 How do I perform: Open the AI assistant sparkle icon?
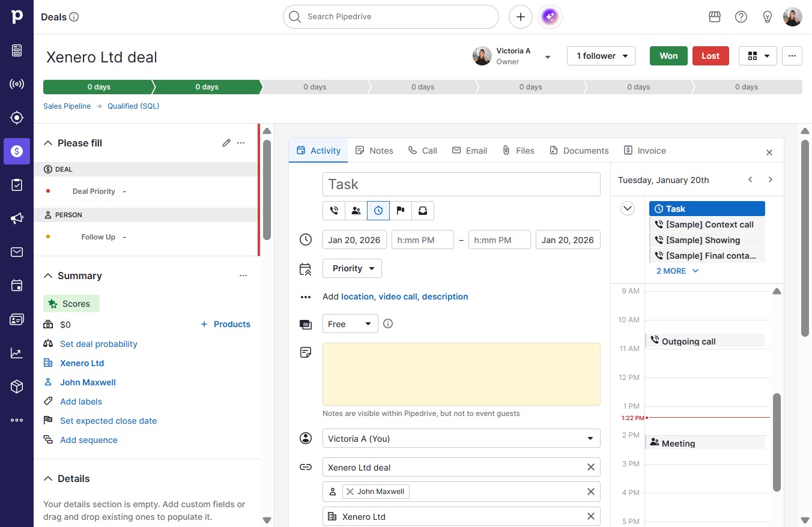click(x=551, y=17)
